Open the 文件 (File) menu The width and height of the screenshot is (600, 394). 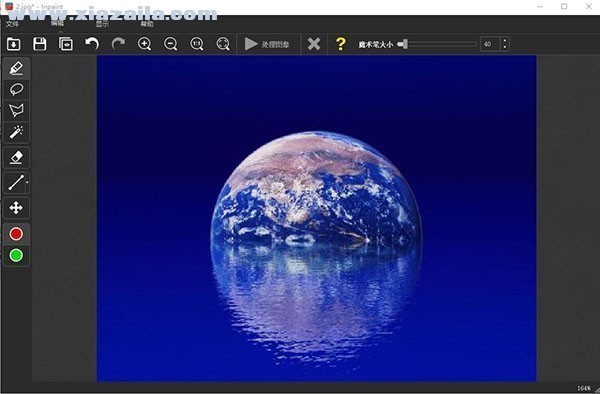click(12, 24)
